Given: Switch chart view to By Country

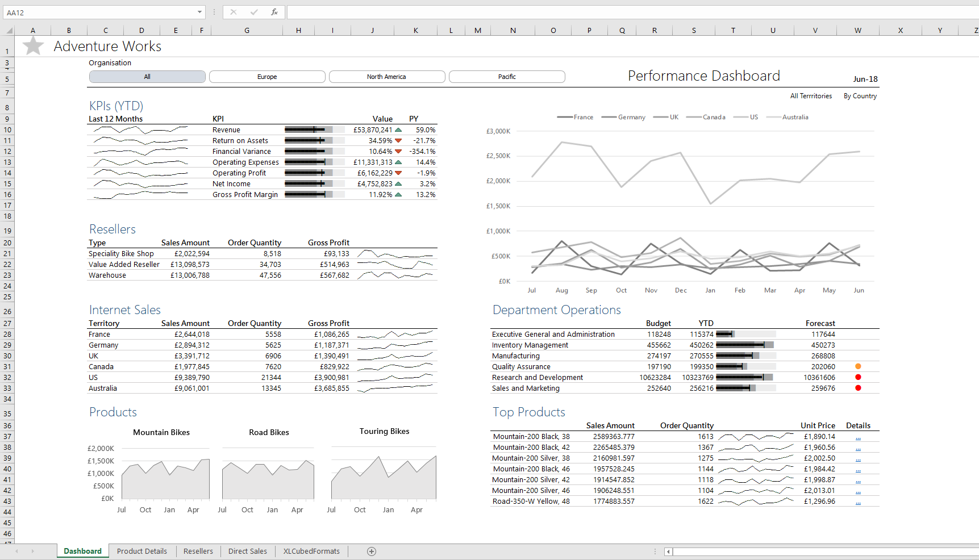Looking at the screenshot, I should click(860, 96).
